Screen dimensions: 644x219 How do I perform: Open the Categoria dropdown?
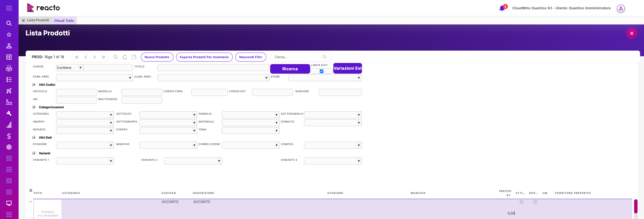85,115
